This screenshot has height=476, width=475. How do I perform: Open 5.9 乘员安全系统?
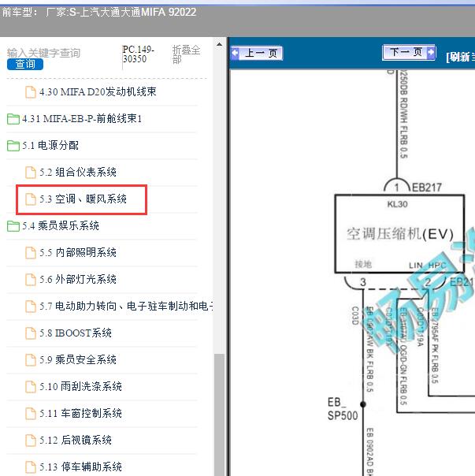[x=78, y=359]
